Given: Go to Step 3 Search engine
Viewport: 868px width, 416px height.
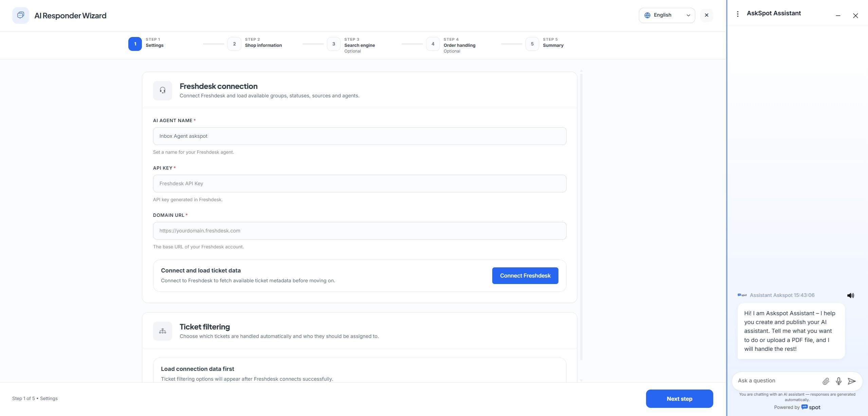Looking at the screenshot, I should point(351,45).
